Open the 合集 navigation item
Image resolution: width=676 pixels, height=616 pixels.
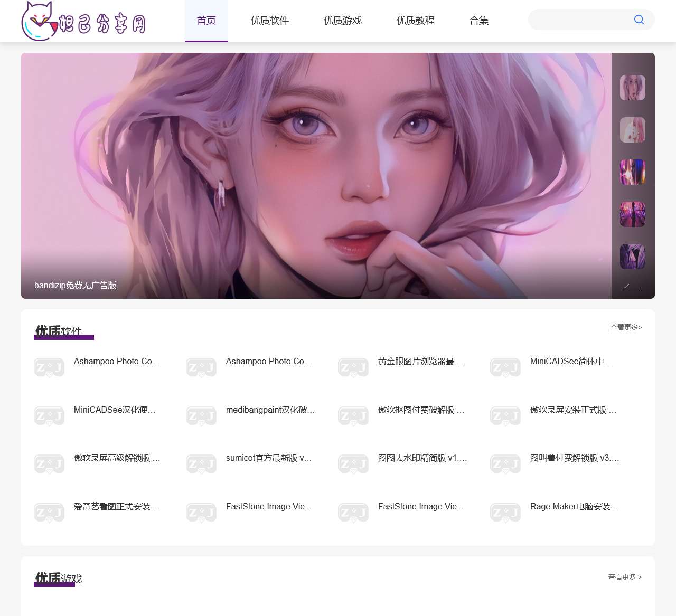479,21
